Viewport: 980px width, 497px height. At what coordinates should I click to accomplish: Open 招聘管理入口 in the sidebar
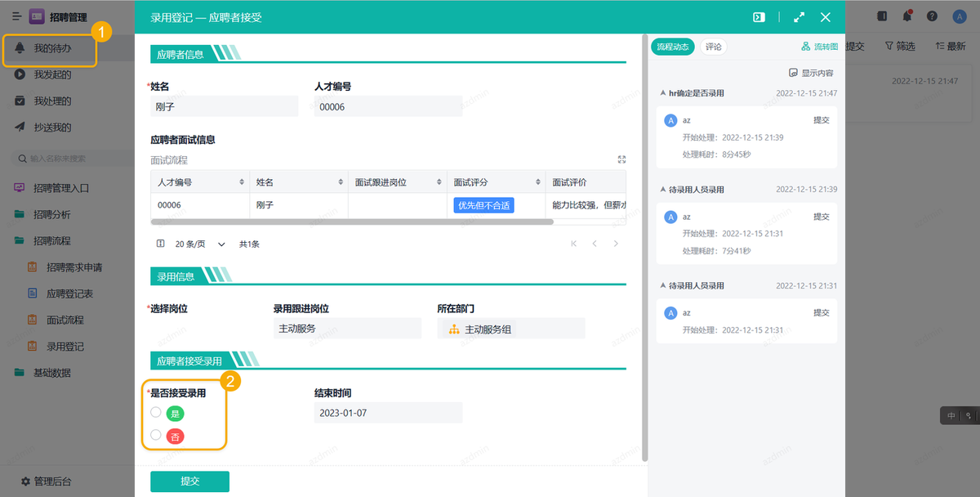[x=61, y=188]
